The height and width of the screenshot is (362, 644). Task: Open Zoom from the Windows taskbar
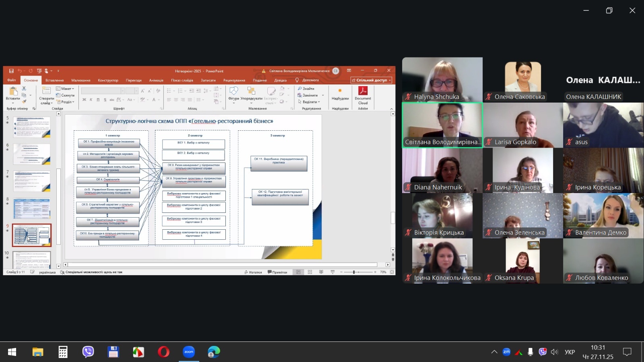pos(189,352)
